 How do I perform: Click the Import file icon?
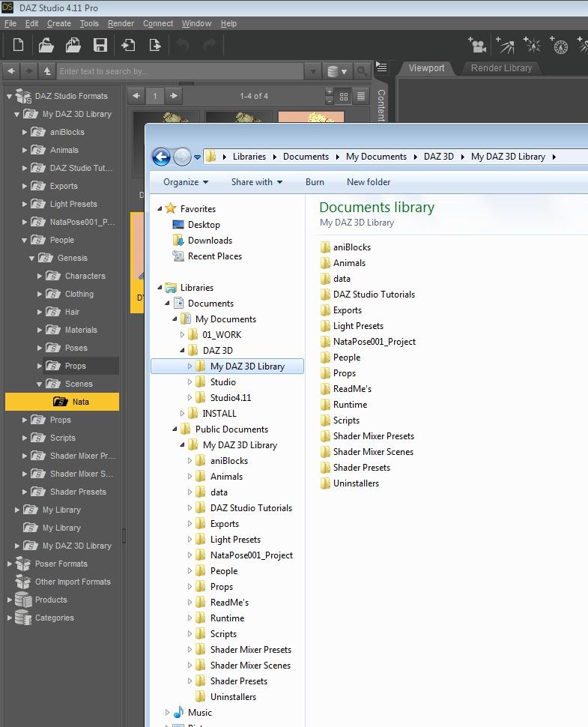pyautogui.click(x=128, y=45)
